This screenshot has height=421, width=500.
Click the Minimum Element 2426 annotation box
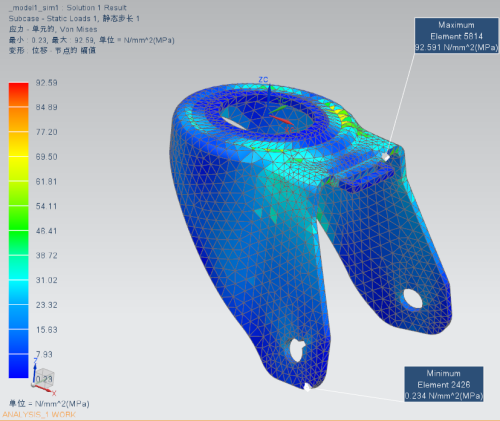coord(444,384)
